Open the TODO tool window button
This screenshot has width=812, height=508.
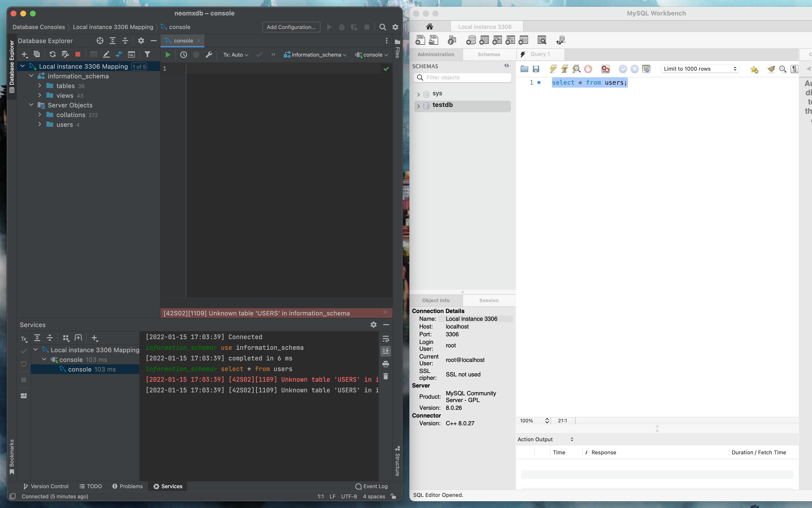[91, 486]
